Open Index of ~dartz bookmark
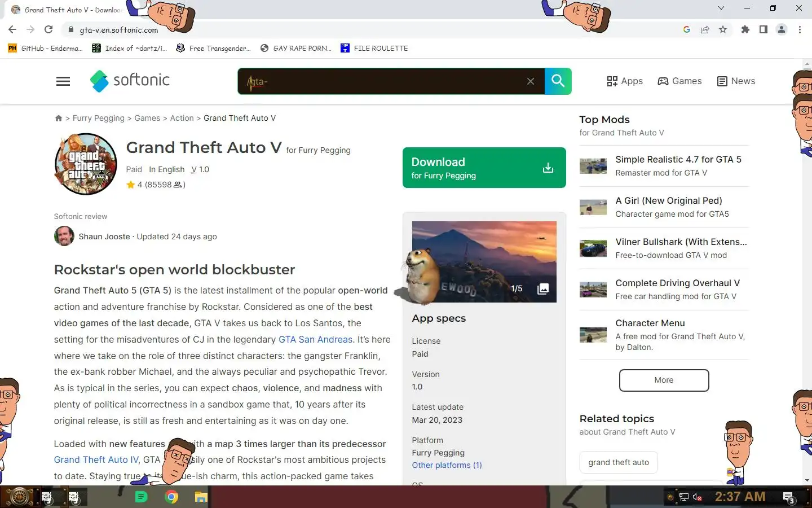812x508 pixels. pyautogui.click(x=129, y=48)
